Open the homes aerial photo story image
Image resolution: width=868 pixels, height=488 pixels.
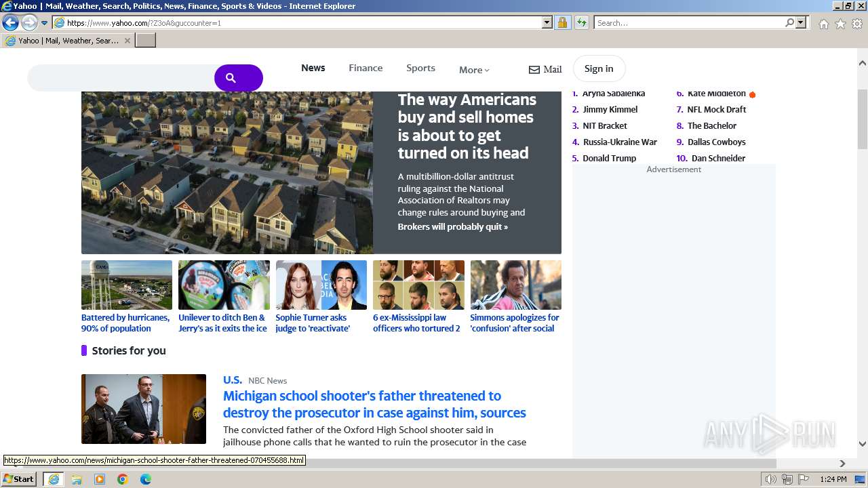coord(227,173)
